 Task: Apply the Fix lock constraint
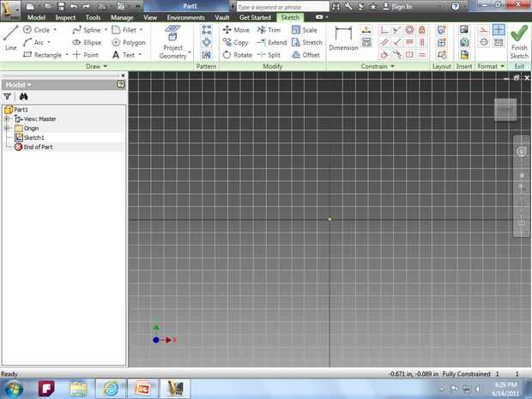421,30
